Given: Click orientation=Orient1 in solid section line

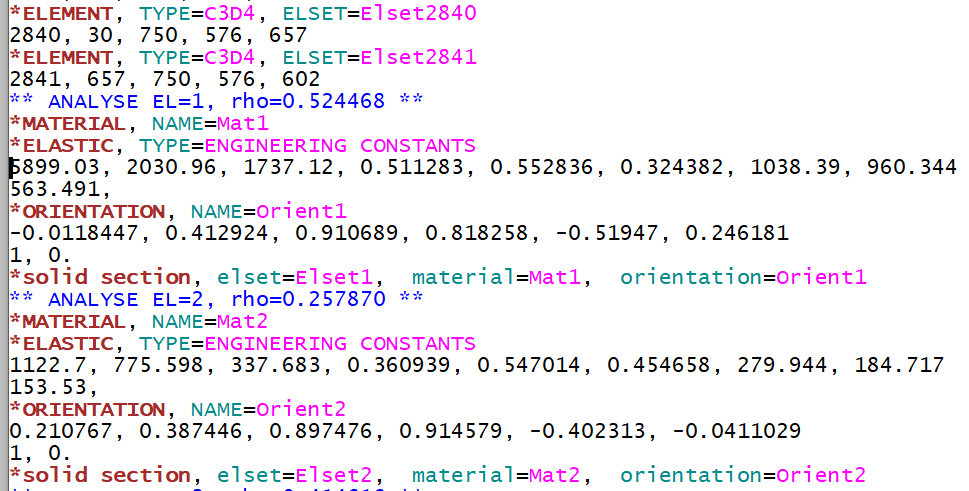Looking at the screenshot, I should point(743,277).
